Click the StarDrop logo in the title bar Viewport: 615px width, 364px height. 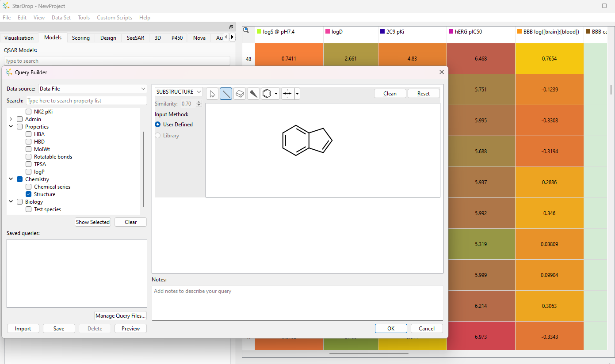(x=6, y=6)
